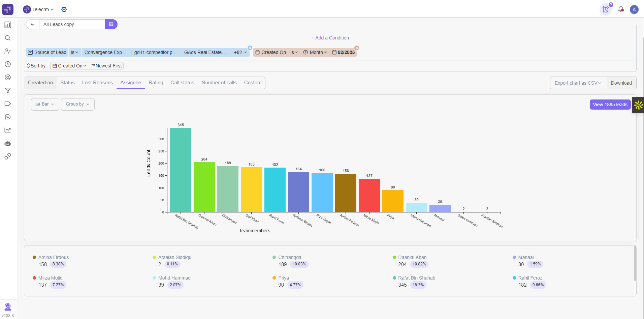
Task: Click the View 1885 leads button
Action: pyautogui.click(x=610, y=105)
